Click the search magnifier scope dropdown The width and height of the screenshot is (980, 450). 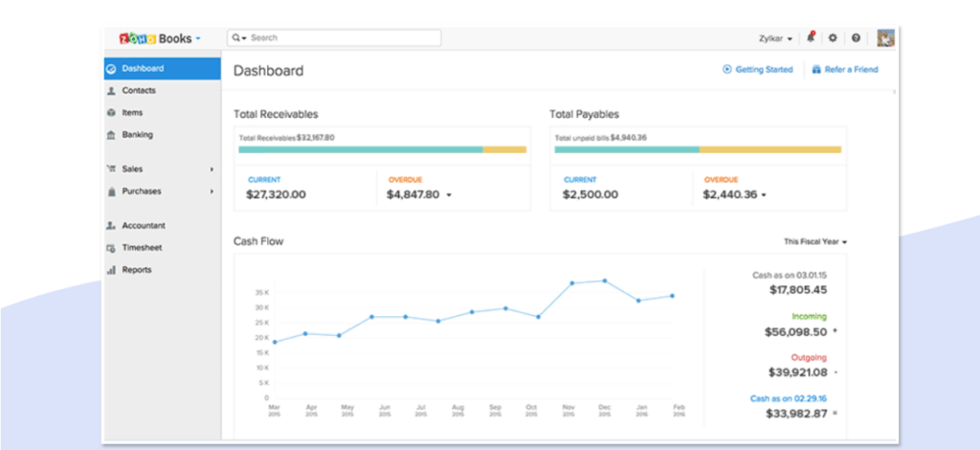(x=239, y=37)
